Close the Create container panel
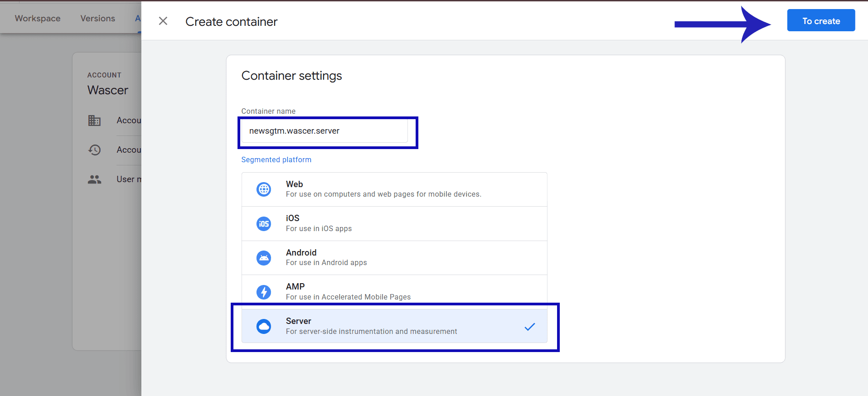 coord(163,21)
